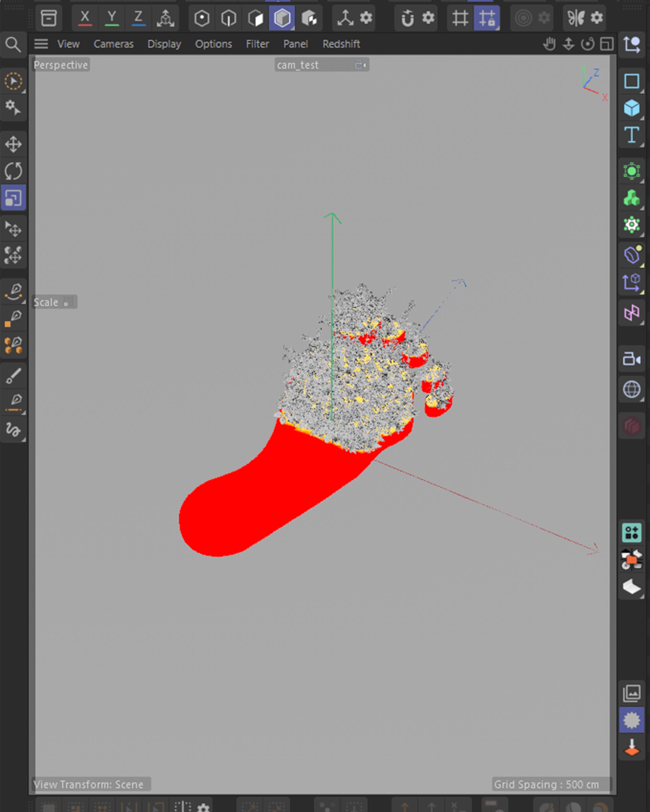The width and height of the screenshot is (650, 812).
Task: Click the orange download arrow icon
Action: tap(632, 747)
